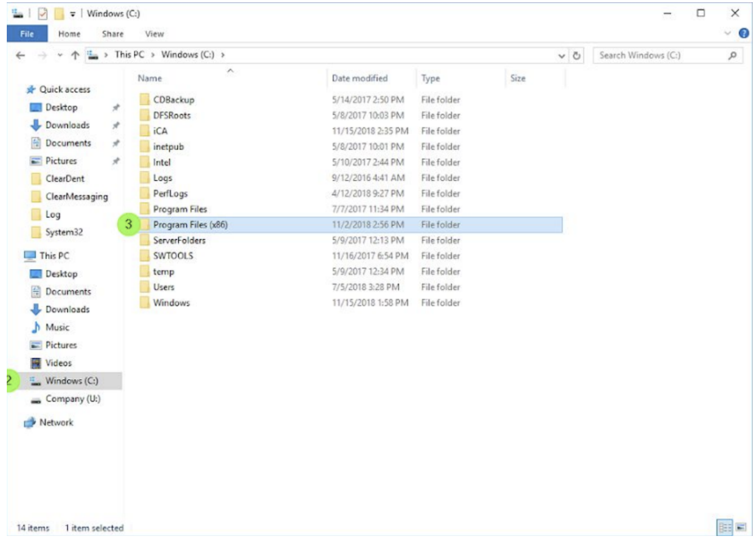
Task: Sort by Date modified column header
Action: [x=360, y=78]
